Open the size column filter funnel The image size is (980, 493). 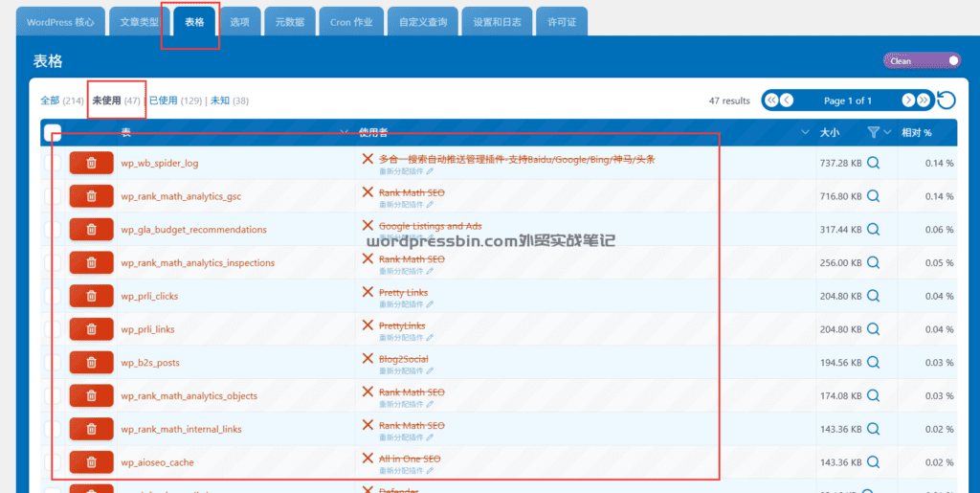point(874,132)
